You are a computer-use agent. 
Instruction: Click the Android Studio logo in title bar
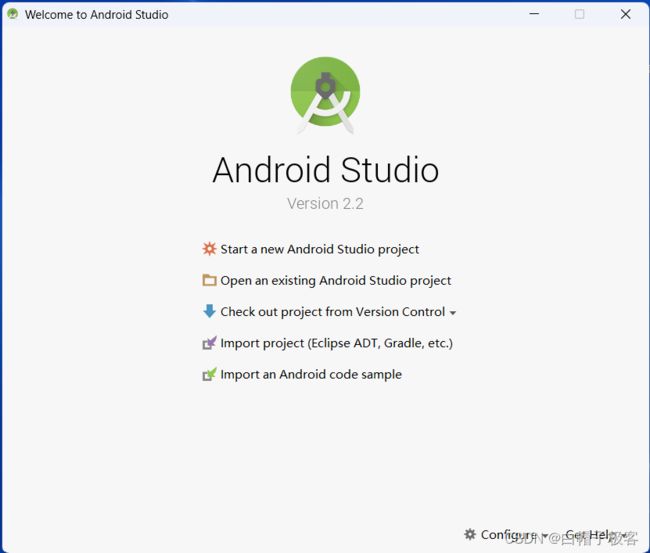(13, 14)
